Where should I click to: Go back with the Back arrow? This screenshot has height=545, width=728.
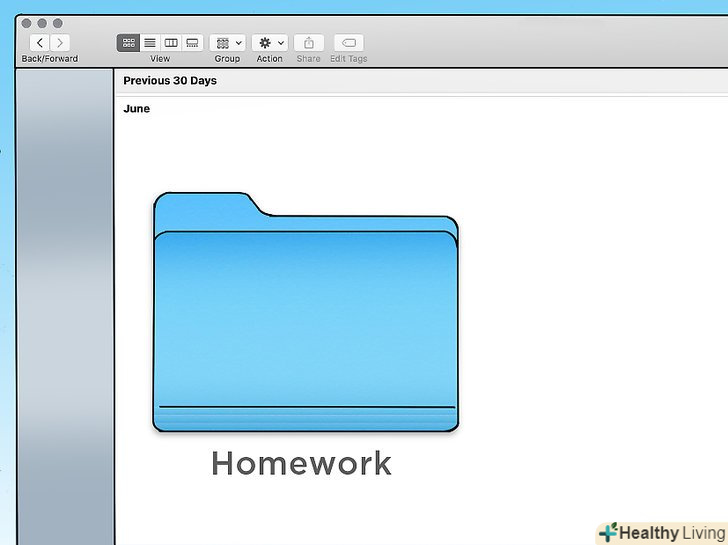coord(40,43)
